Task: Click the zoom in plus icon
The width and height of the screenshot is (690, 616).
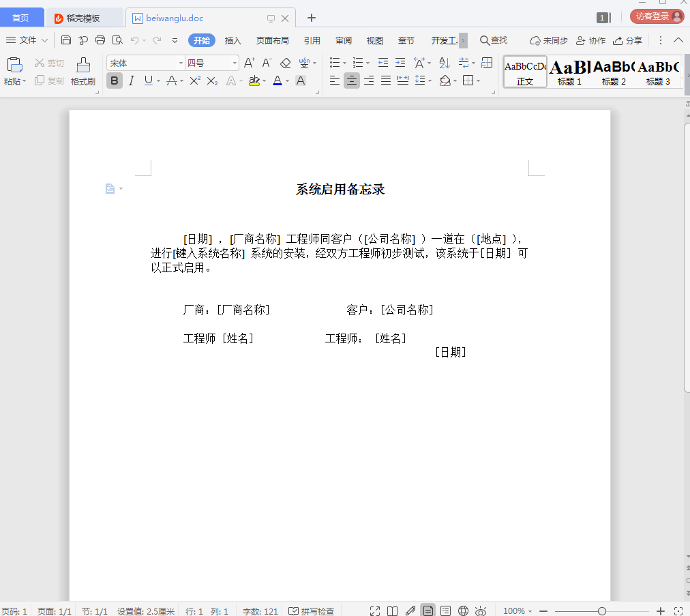Action: (661, 611)
